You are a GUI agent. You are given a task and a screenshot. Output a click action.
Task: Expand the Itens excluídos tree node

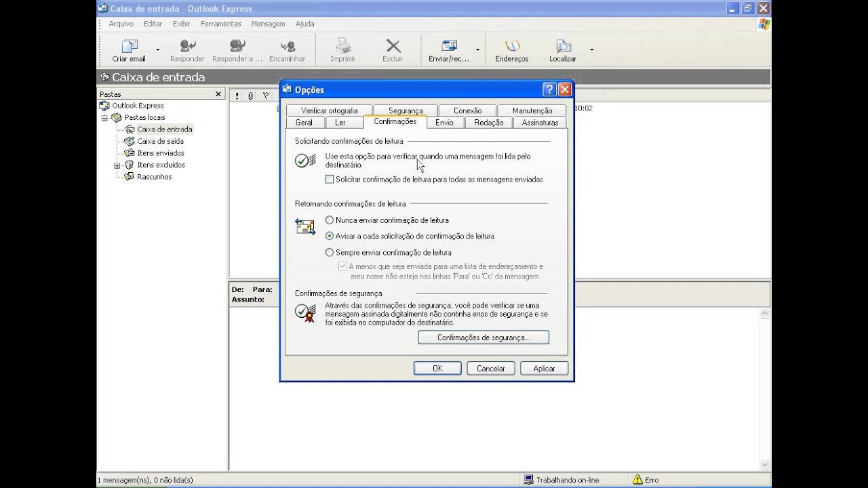point(117,165)
